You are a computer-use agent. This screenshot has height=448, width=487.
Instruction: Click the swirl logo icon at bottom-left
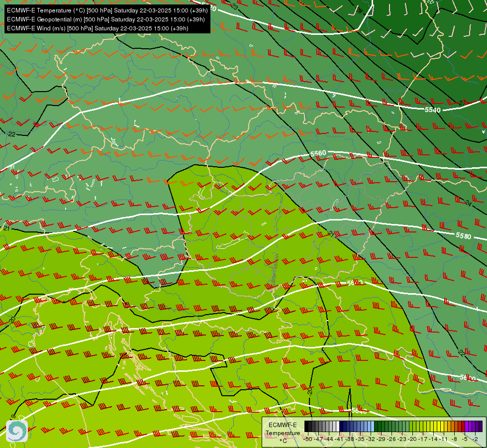[x=17, y=431]
